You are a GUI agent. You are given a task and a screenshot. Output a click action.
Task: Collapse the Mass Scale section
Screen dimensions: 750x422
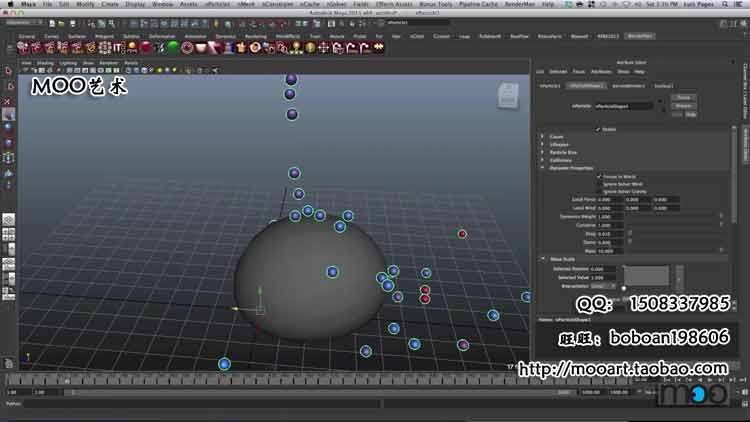(543, 259)
